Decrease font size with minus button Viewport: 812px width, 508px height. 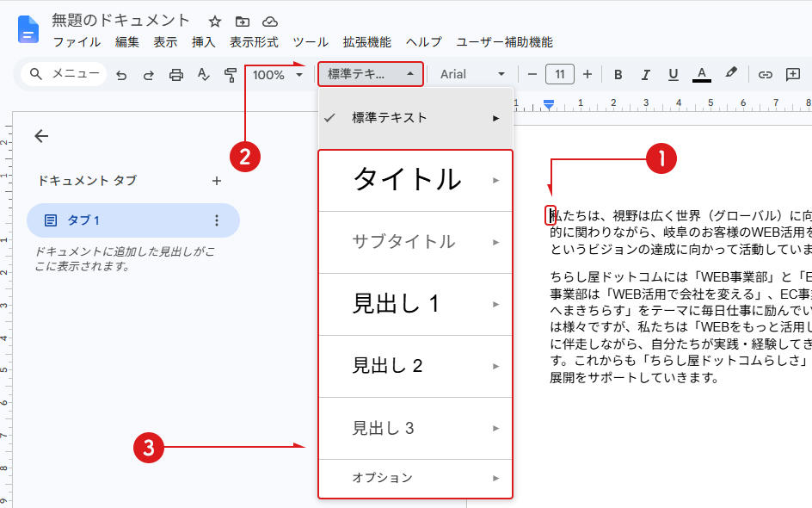[x=532, y=75]
